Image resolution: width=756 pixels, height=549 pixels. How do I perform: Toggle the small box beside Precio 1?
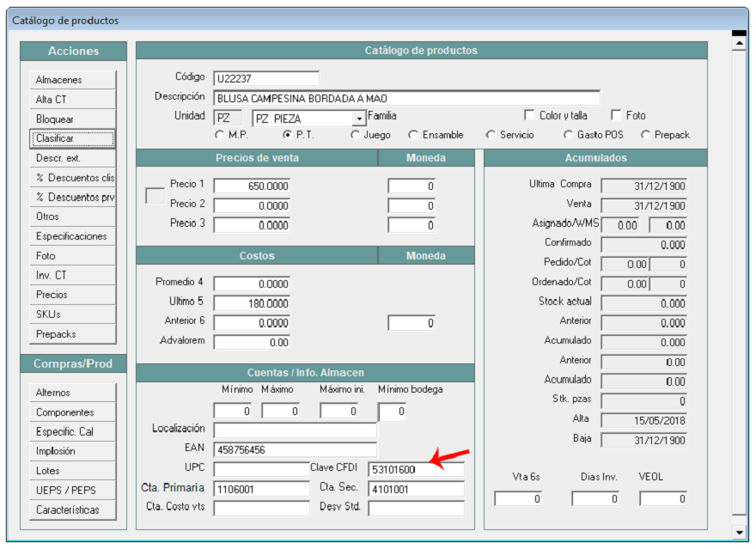click(x=155, y=196)
